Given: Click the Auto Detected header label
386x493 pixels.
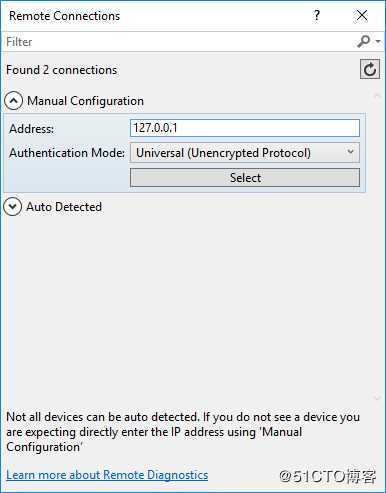Looking at the screenshot, I should coord(64,207).
